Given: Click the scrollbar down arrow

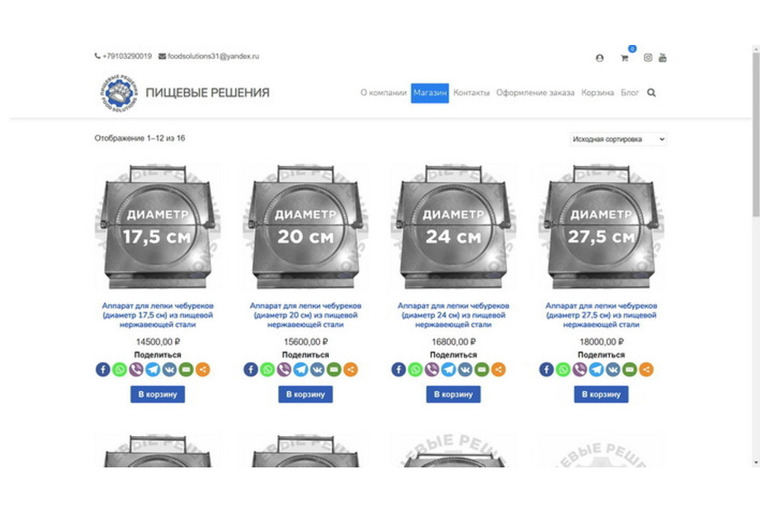Looking at the screenshot, I should [x=756, y=462].
